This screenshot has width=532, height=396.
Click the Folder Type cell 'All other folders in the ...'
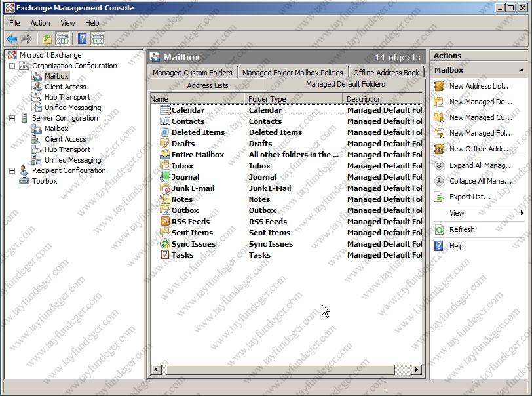click(294, 155)
